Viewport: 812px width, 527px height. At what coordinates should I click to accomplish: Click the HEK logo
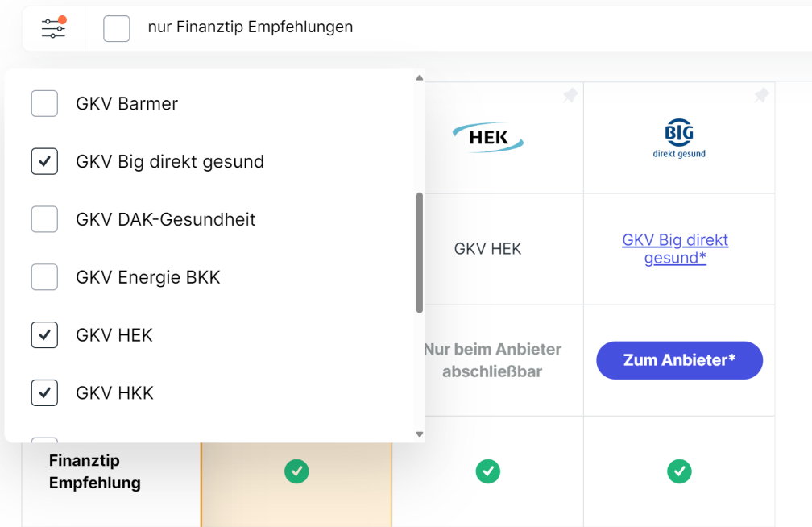click(488, 137)
